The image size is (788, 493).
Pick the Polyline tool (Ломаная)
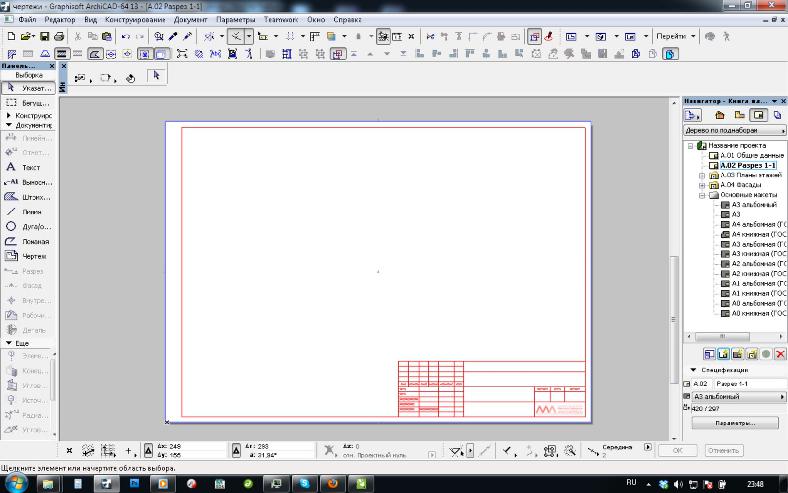pos(24,242)
